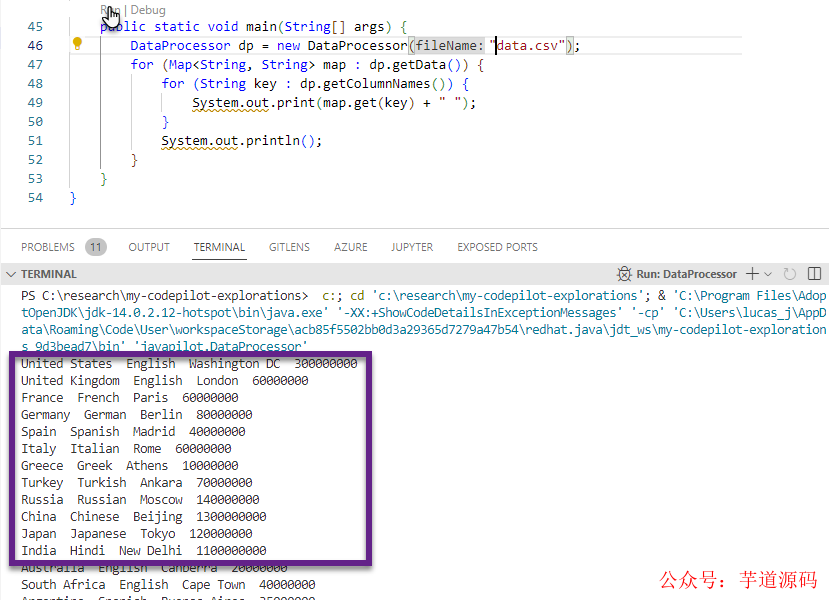This screenshot has height=600, width=829.
Task: Click the main method name on line 45
Action: (x=261, y=26)
